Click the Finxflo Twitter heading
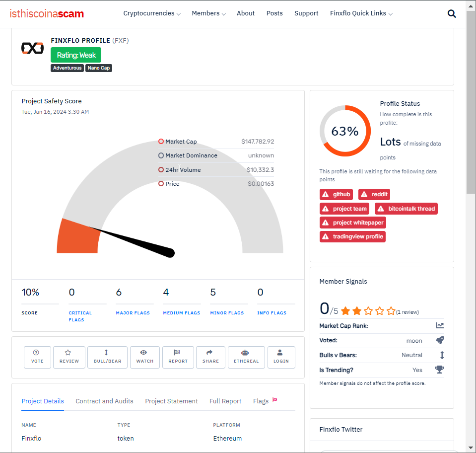The height and width of the screenshot is (453, 476). pyautogui.click(x=341, y=429)
